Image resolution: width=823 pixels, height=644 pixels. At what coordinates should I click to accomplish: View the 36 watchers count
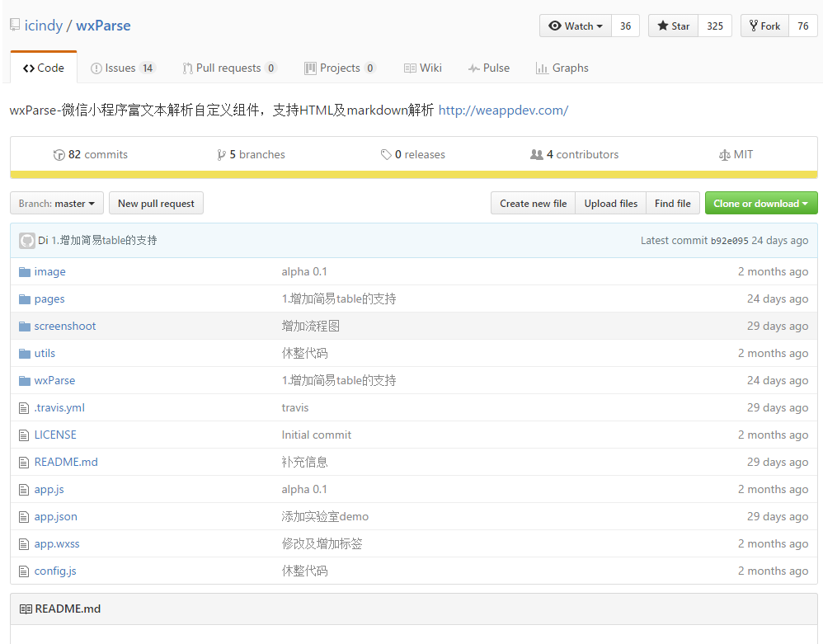pyautogui.click(x=626, y=26)
